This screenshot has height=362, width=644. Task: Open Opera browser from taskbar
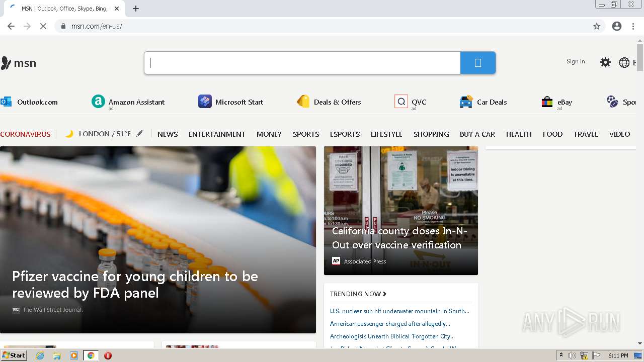108,355
